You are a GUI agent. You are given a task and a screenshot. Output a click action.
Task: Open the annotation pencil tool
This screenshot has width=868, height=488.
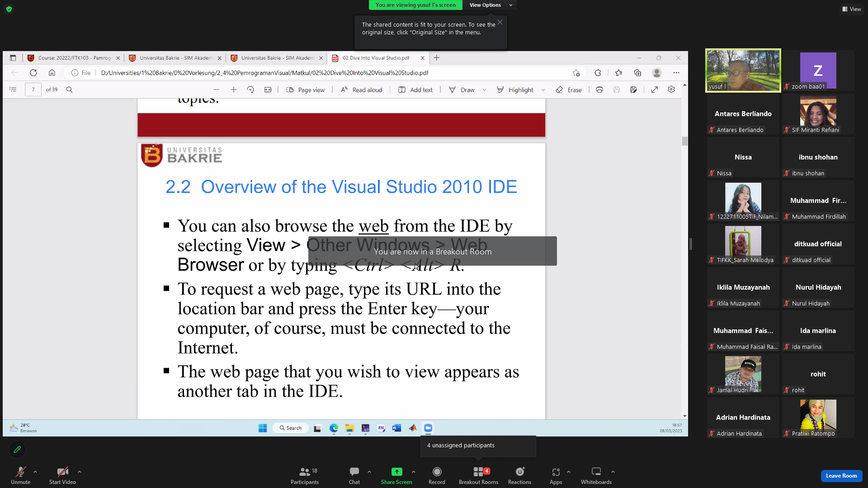(x=17, y=450)
